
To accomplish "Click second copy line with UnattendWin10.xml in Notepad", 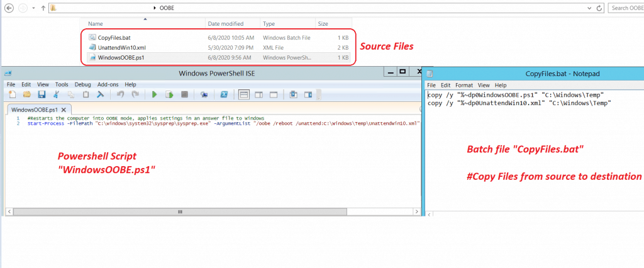I will click(519, 103).
